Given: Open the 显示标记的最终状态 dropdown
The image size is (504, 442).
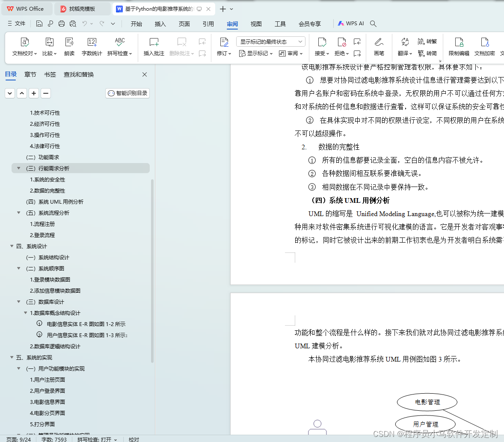Looking at the screenshot, I should click(x=270, y=41).
